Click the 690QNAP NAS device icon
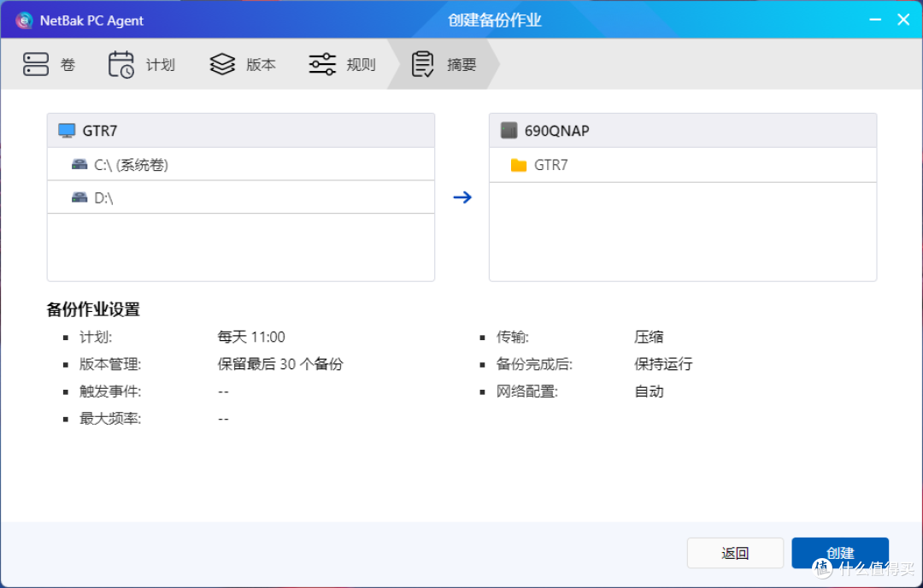The height and width of the screenshot is (588, 923). point(509,131)
